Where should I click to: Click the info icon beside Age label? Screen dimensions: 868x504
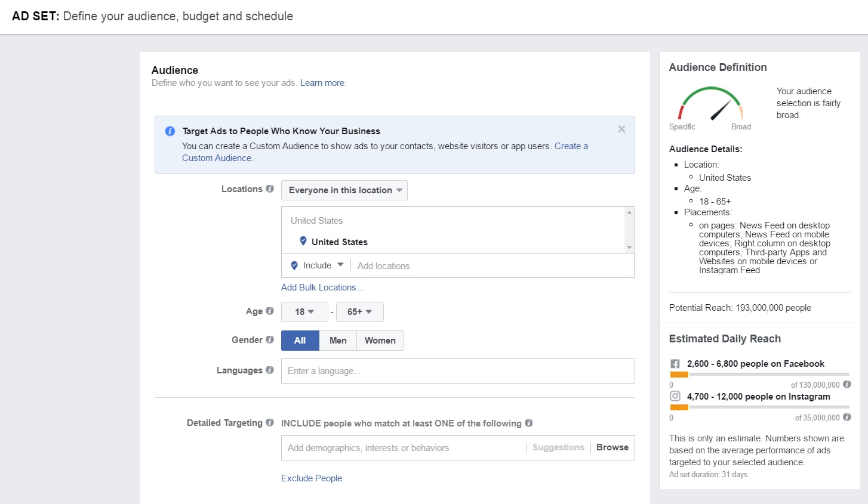pyautogui.click(x=270, y=311)
